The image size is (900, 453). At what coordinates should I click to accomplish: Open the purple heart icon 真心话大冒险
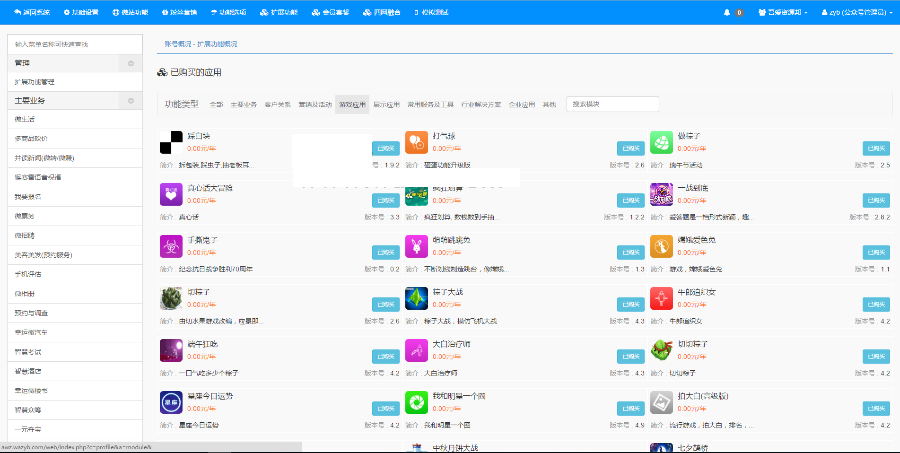[x=171, y=194]
